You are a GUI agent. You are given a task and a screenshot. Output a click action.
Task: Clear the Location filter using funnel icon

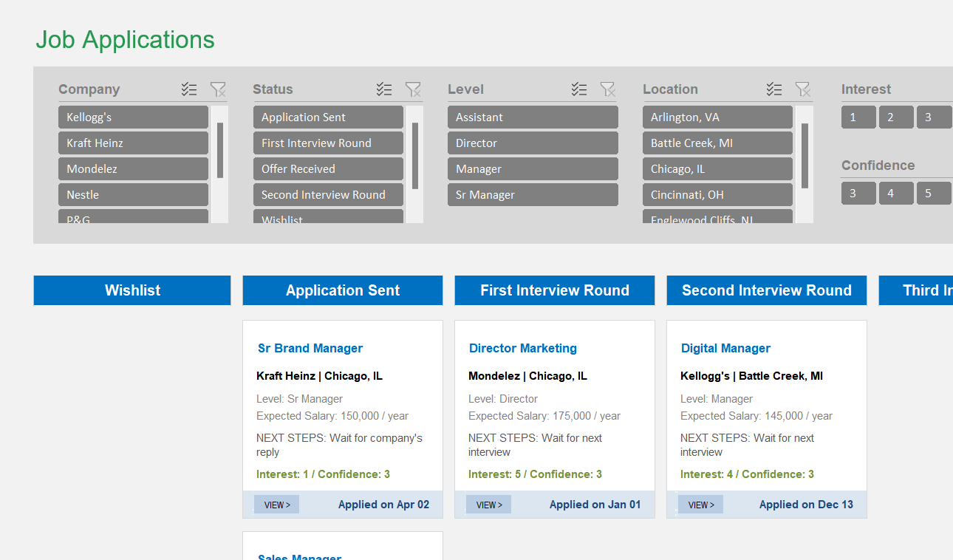click(x=803, y=89)
